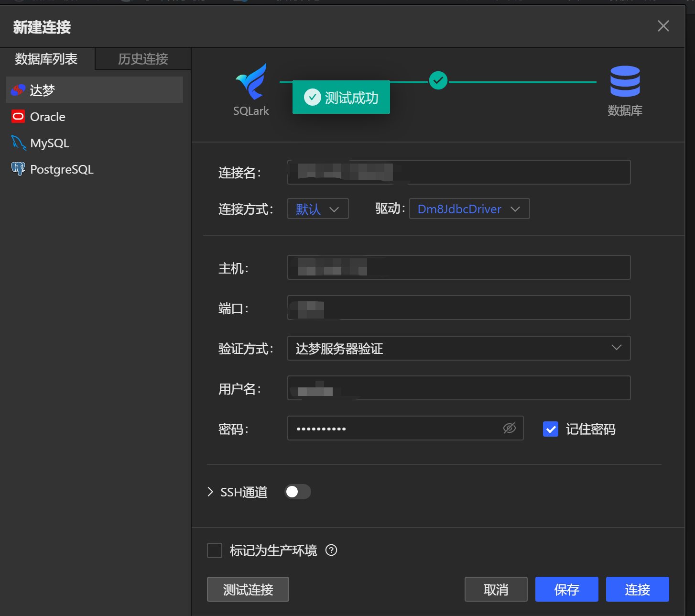The image size is (695, 616).
Task: Click the 连接名 input field
Action: (458, 172)
